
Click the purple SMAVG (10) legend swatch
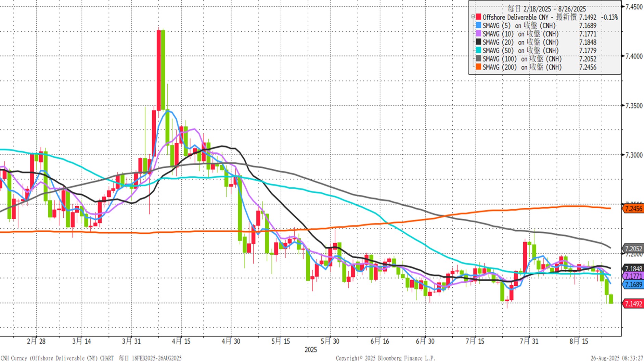(x=478, y=34)
